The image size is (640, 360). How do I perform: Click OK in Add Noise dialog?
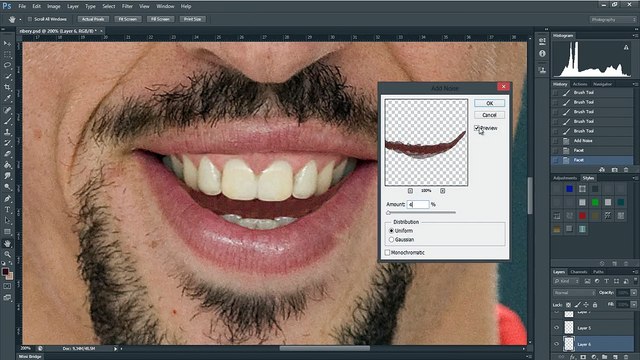(x=489, y=103)
